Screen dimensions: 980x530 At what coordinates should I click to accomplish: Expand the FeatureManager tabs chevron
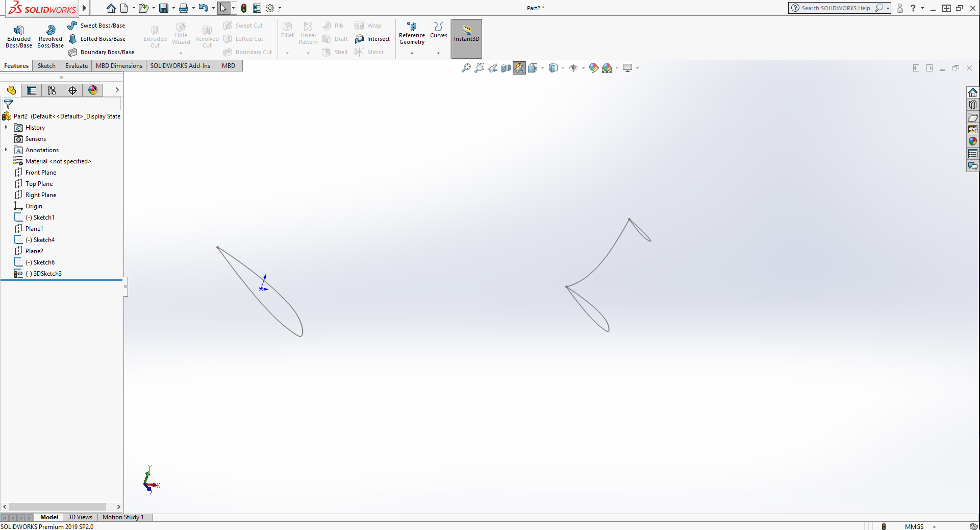click(x=117, y=90)
